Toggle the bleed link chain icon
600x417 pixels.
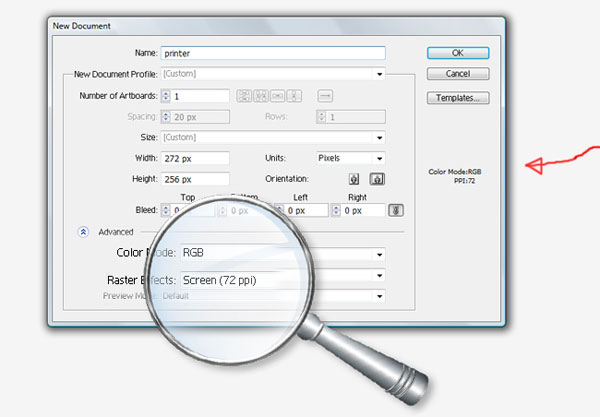pyautogui.click(x=396, y=210)
